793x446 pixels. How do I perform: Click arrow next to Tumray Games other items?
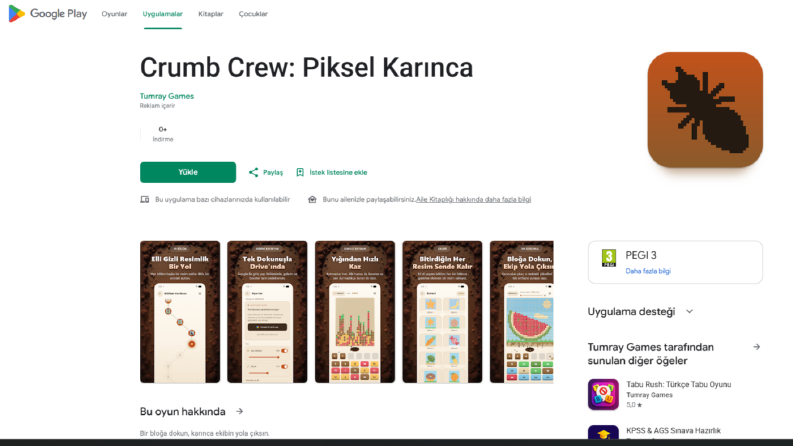[757, 347]
